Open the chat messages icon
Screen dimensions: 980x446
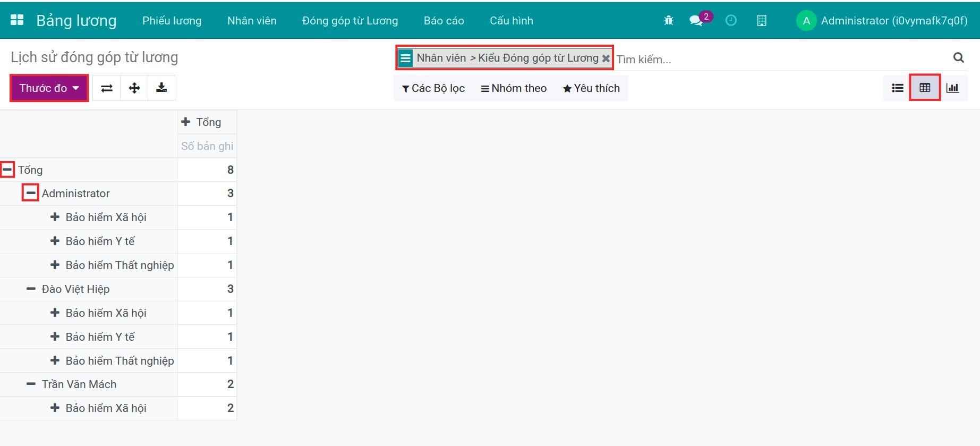695,21
